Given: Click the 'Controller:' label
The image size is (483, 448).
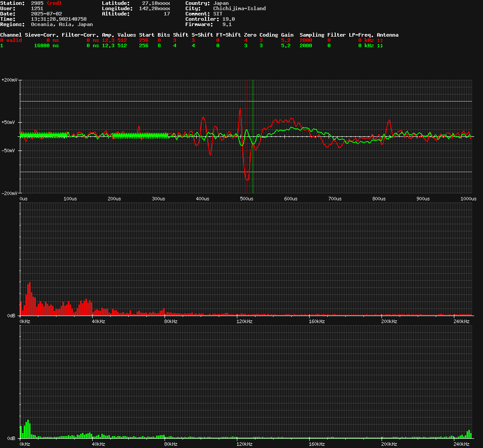Looking at the screenshot, I should tap(202, 19).
